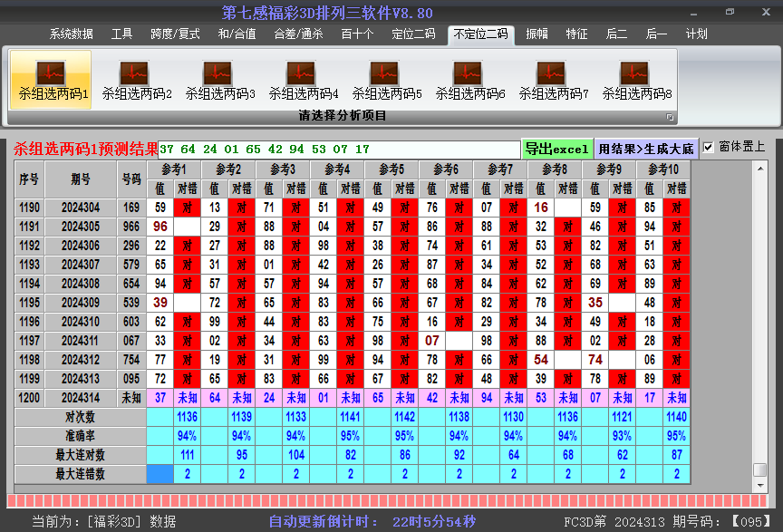Switch to the 百十个 tab
Screen dimensions: 783x532
point(357,34)
